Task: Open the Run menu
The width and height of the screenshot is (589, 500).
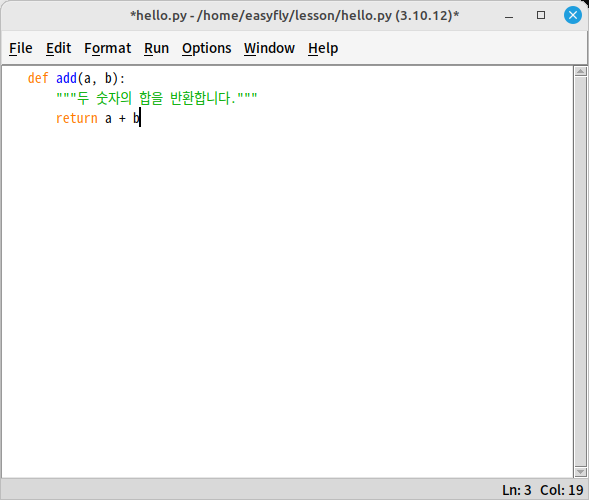Action: 156,48
